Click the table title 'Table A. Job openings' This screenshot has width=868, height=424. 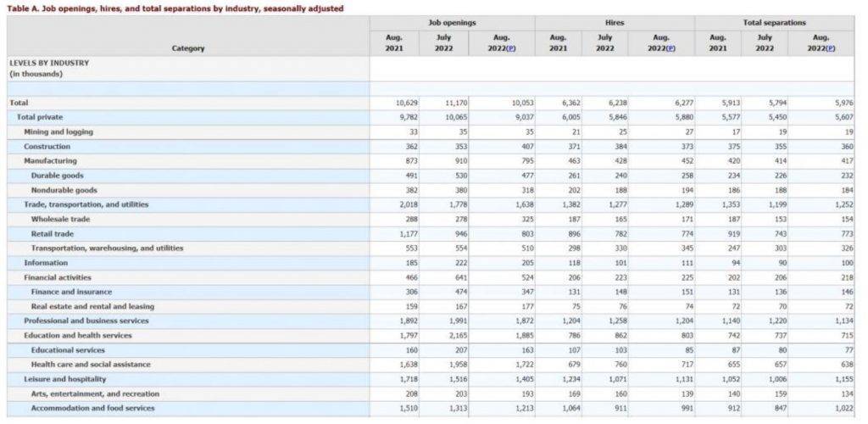(x=175, y=8)
